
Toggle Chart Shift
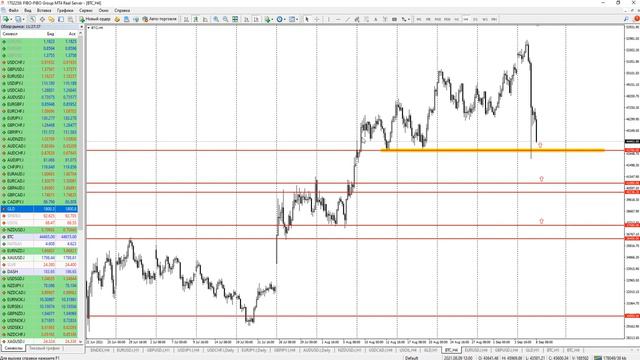coord(256,19)
